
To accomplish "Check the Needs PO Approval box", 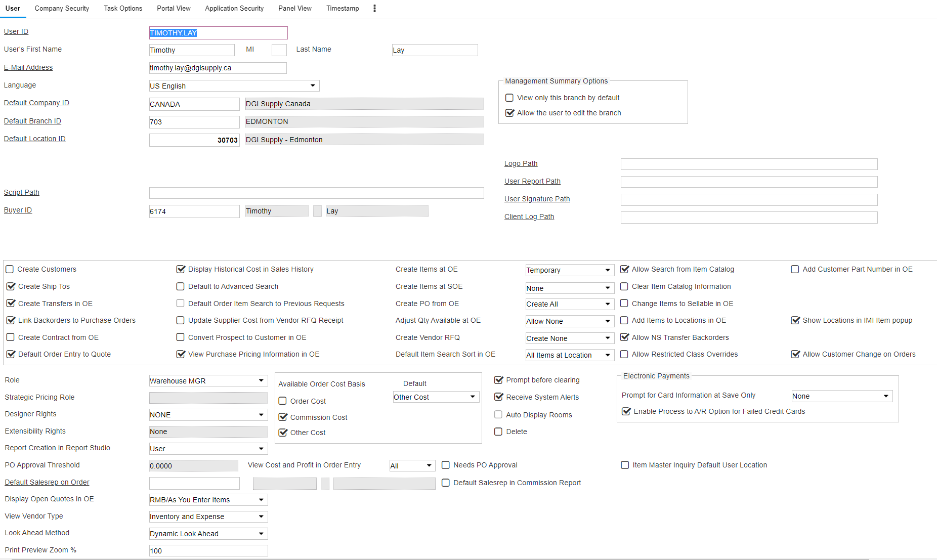I will 446,465.
